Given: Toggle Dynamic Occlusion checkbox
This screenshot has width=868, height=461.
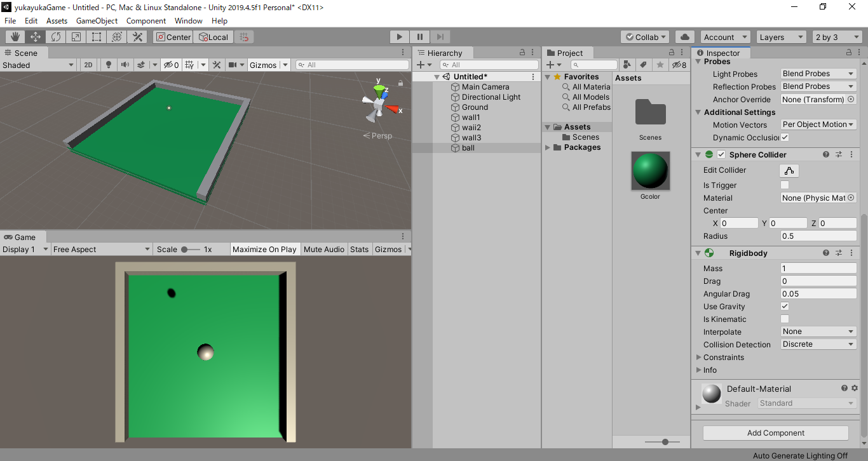Looking at the screenshot, I should [x=785, y=137].
